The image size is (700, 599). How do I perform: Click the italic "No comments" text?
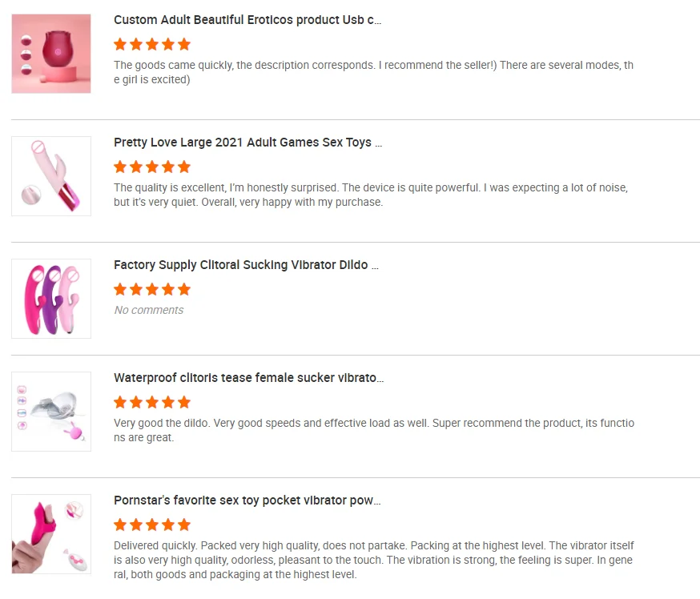[x=149, y=310]
